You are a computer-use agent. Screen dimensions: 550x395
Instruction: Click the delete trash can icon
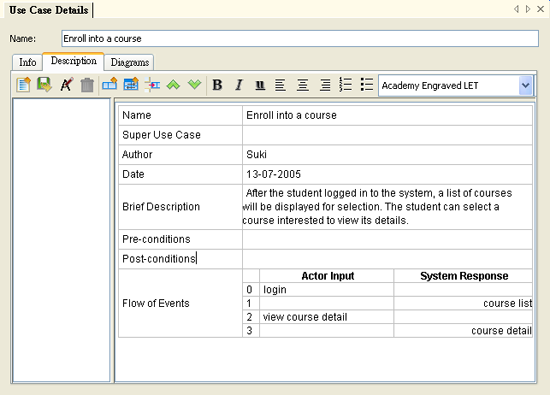pyautogui.click(x=87, y=85)
